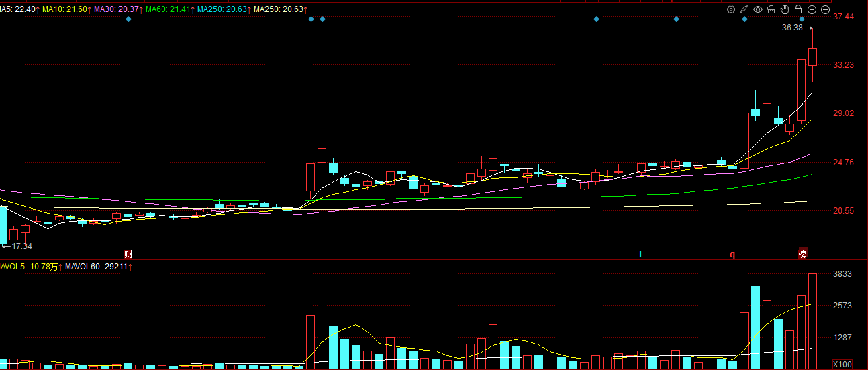Click the 20.55 price axis value
868x370 pixels.
click(843, 210)
